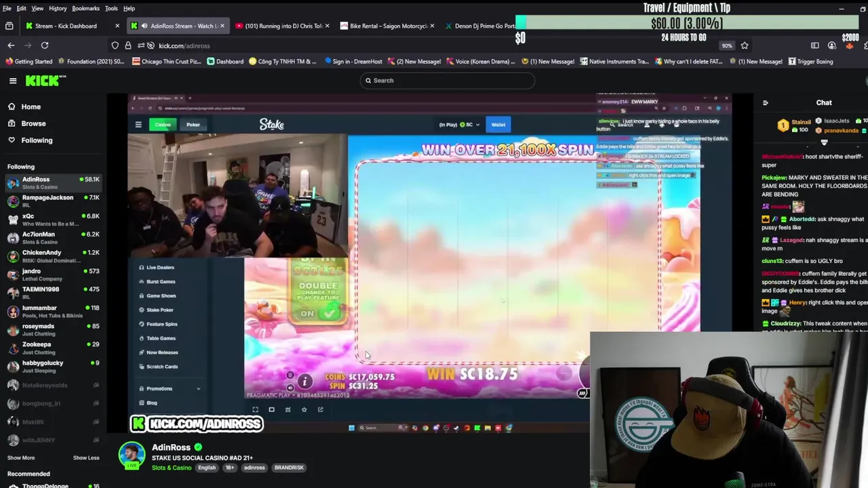
Task: Click AdinRoss live avatar below the video
Action: pos(132,455)
